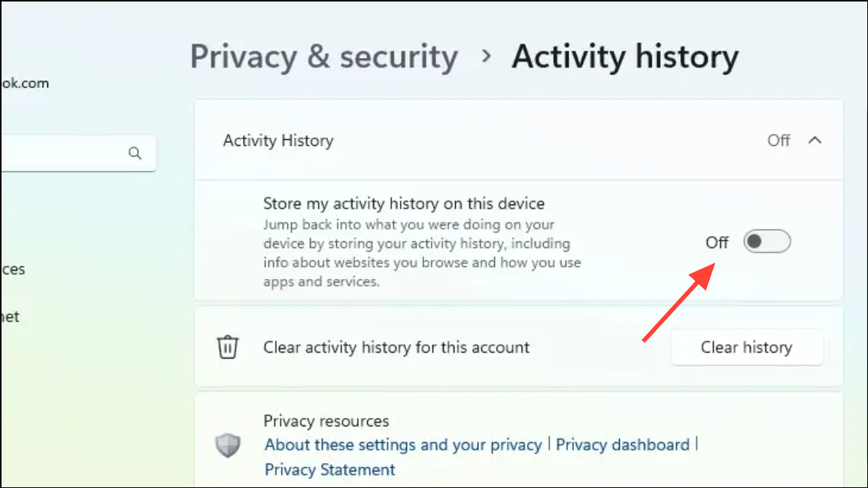Click the account email ending in ok.com

(25, 83)
